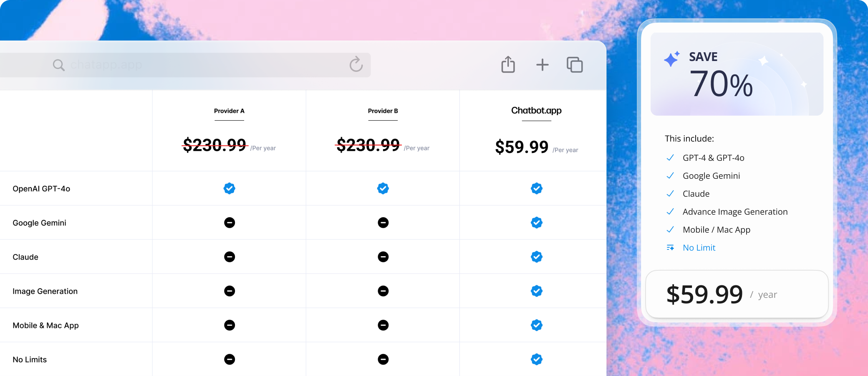Click the $59.99 / year price button
The width and height of the screenshot is (868, 376).
737,295
